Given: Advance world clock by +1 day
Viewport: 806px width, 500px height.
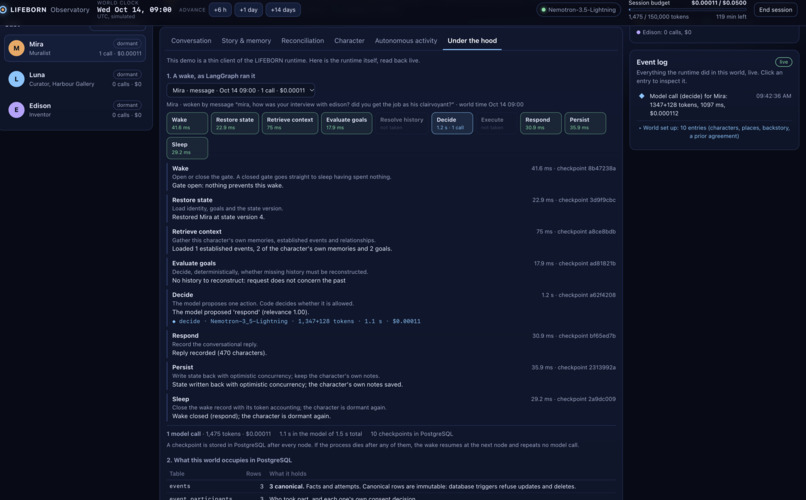Looking at the screenshot, I should click(x=248, y=10).
